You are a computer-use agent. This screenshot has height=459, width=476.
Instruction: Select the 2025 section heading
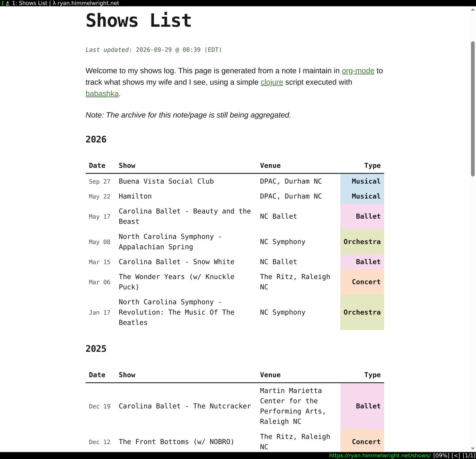96,349
